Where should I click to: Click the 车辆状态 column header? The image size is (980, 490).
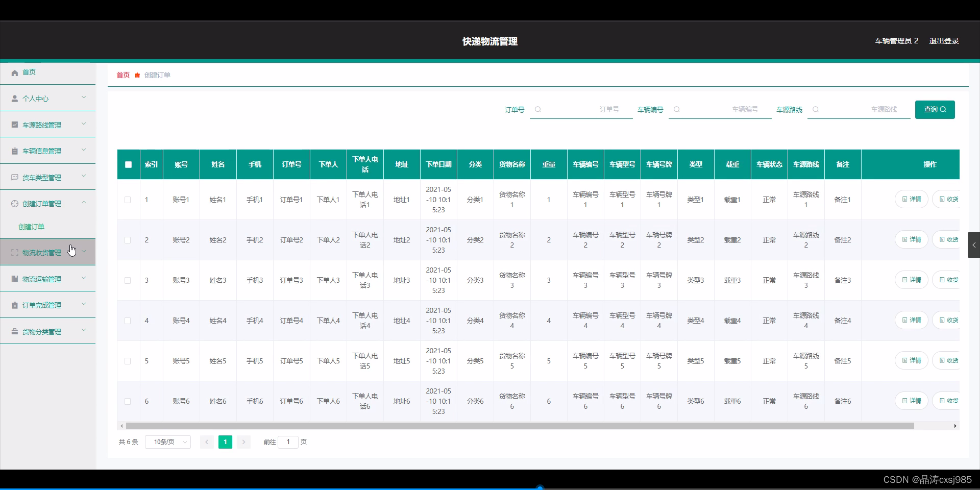click(769, 164)
